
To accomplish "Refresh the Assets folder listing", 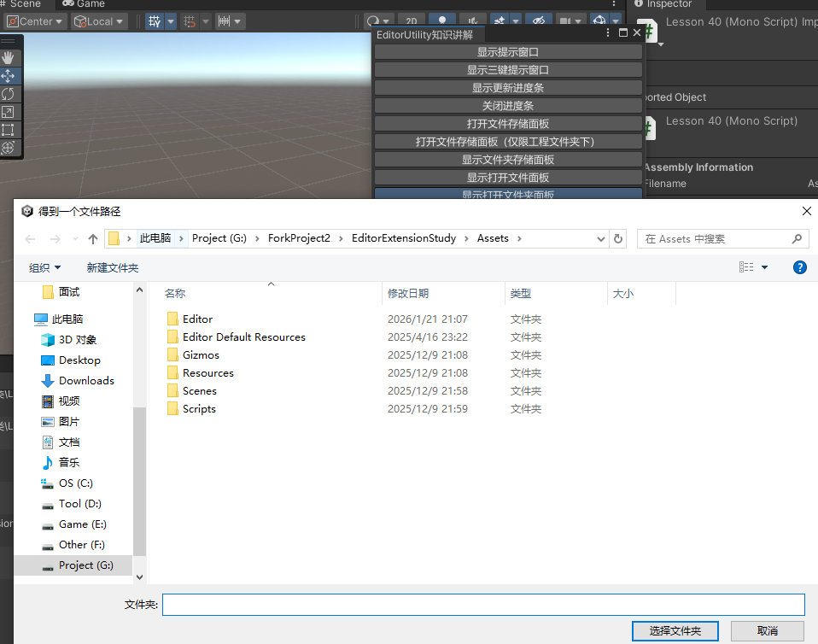I will [x=619, y=239].
